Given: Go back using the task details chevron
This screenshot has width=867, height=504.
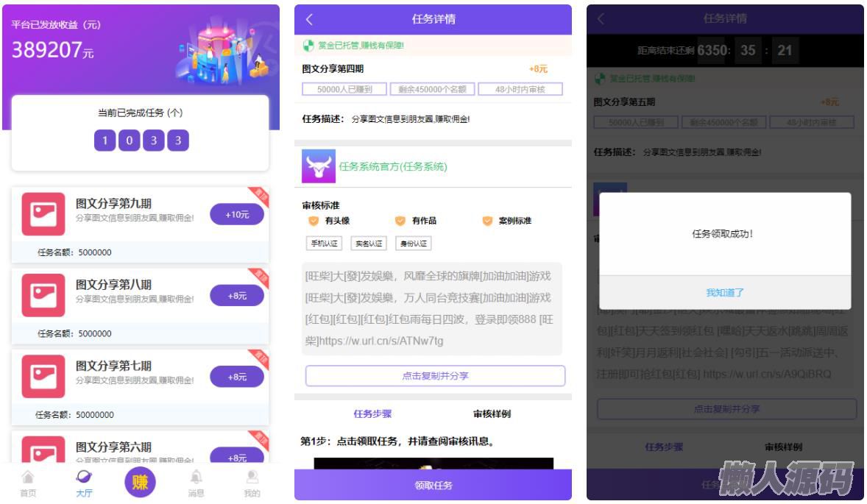Looking at the screenshot, I should tap(309, 20).
